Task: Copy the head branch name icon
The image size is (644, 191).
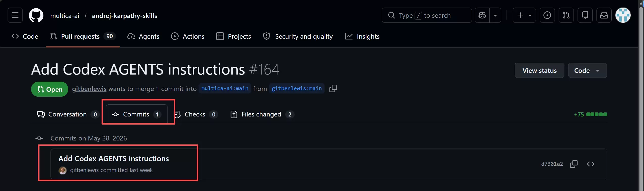Action: tap(333, 88)
